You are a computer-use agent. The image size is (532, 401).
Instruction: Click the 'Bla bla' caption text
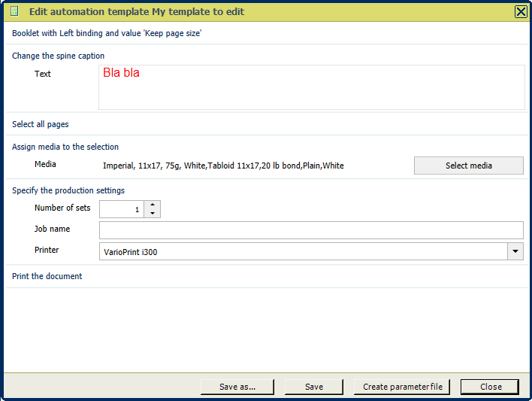point(121,73)
